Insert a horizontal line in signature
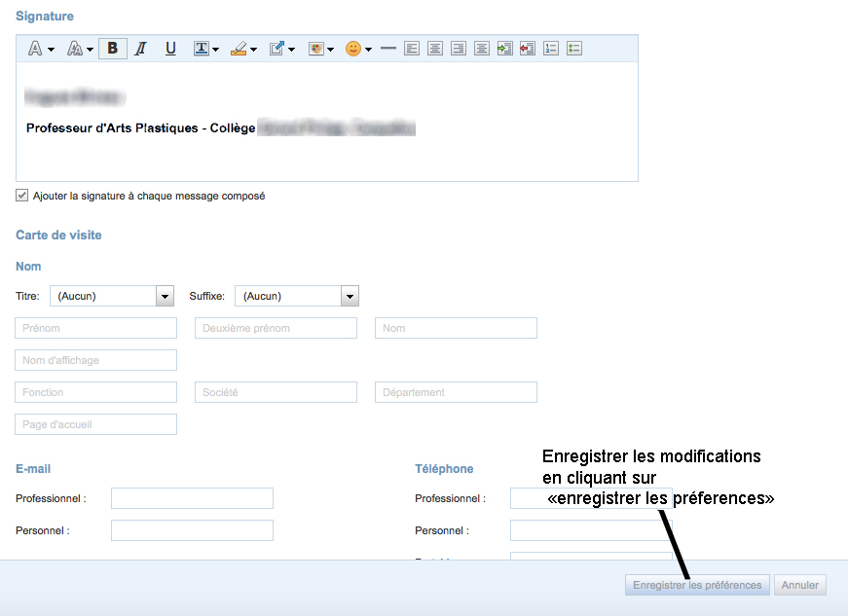Image resolution: width=848 pixels, height=616 pixels. click(388, 49)
